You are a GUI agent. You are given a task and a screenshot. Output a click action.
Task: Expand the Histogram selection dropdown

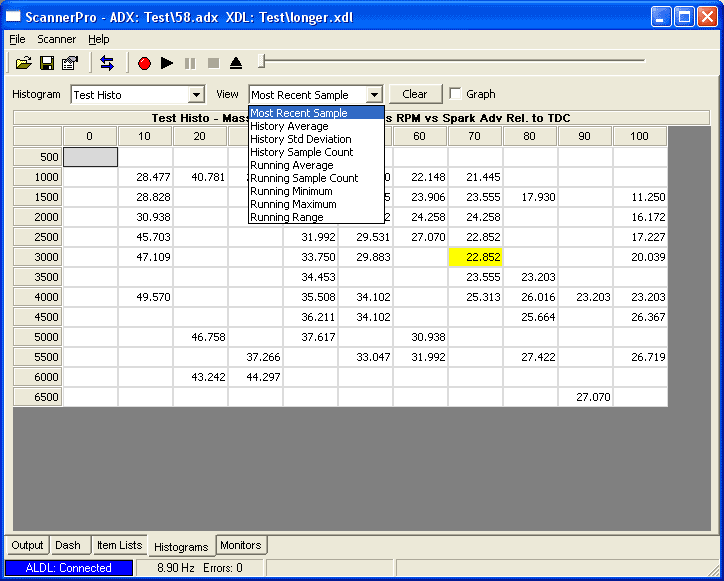coord(196,95)
